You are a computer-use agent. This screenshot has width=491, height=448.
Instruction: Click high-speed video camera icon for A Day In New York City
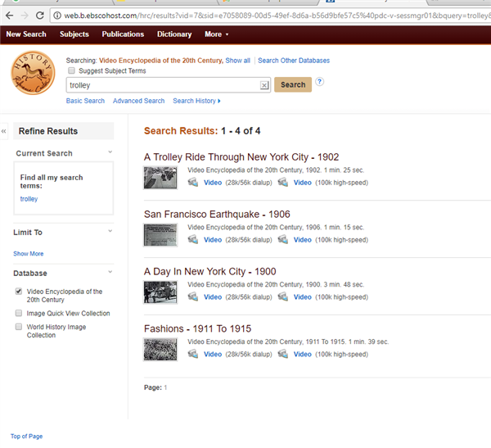point(283,296)
